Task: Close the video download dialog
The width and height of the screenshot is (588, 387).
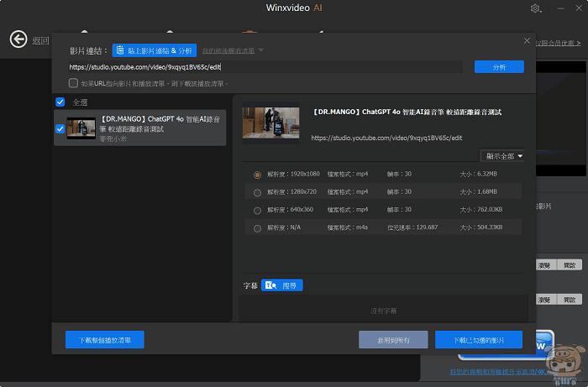Action: (527, 40)
